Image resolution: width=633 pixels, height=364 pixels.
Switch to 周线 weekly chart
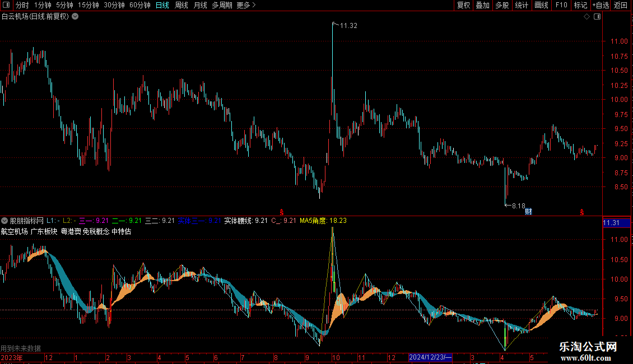181,5
